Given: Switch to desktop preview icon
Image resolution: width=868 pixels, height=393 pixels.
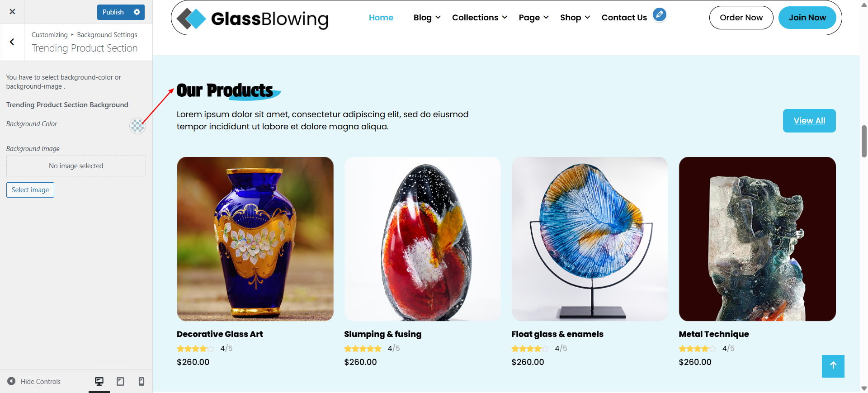Looking at the screenshot, I should pos(99,382).
